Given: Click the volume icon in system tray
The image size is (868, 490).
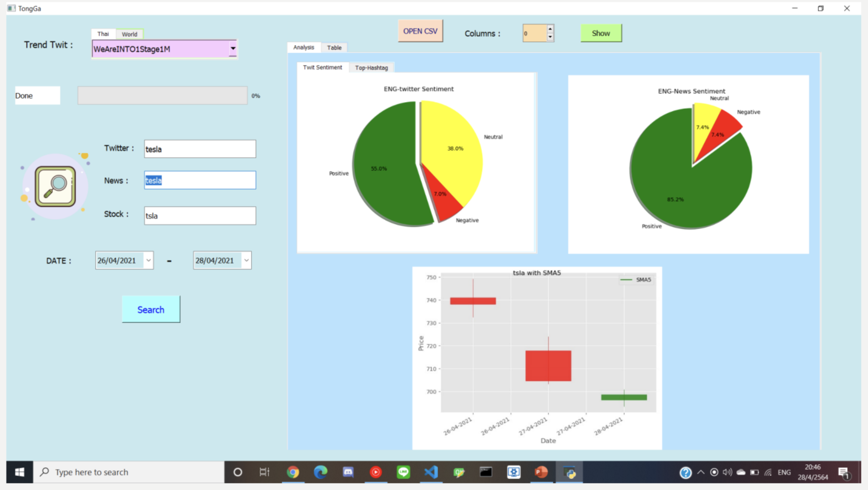Looking at the screenshot, I should click(x=727, y=472).
